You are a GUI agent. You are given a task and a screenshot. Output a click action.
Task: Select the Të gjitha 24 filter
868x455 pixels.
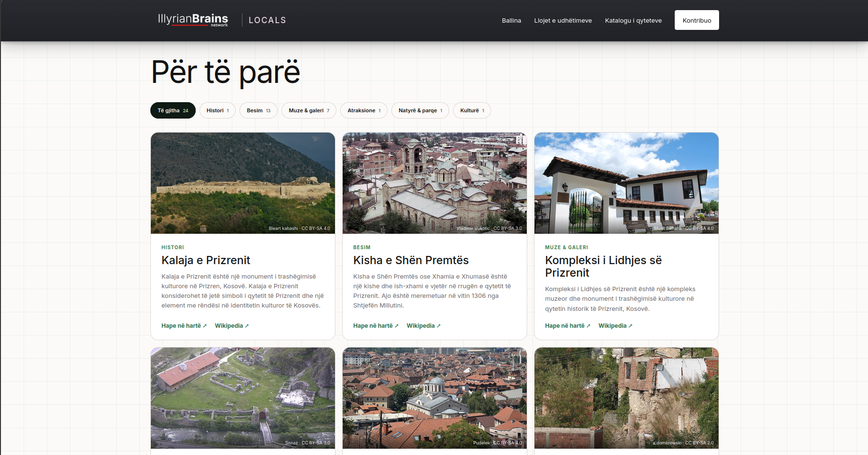click(x=173, y=110)
